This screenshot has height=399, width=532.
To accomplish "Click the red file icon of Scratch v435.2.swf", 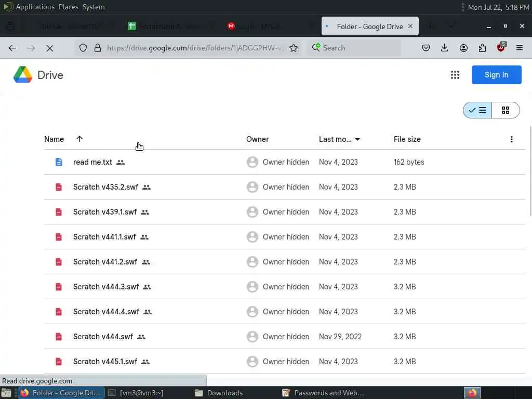I will click(59, 187).
